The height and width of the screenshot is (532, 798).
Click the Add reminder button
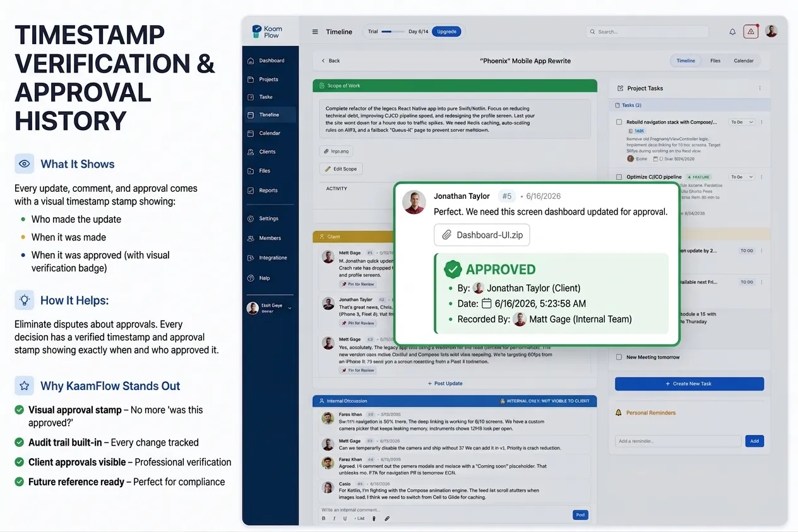click(x=754, y=442)
